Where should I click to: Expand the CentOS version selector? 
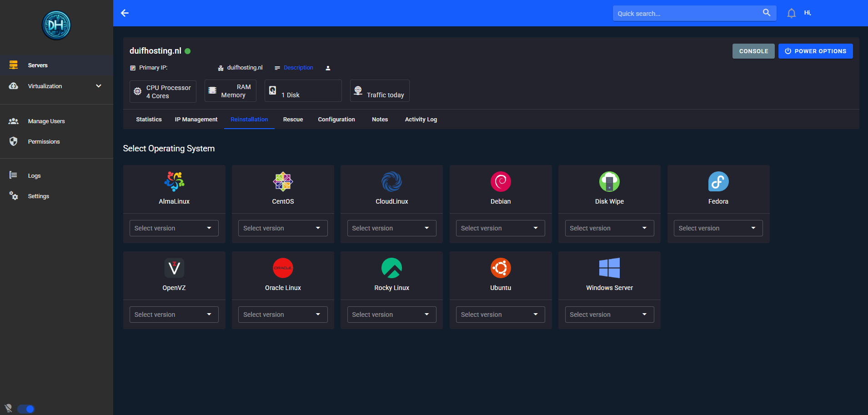(x=282, y=228)
